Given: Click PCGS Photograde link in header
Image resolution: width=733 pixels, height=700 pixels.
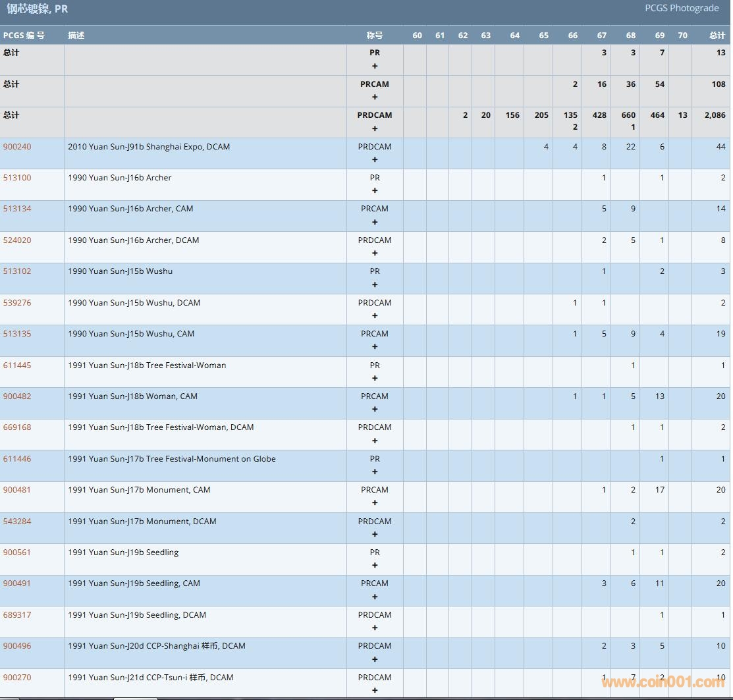Looking at the screenshot, I should [682, 9].
